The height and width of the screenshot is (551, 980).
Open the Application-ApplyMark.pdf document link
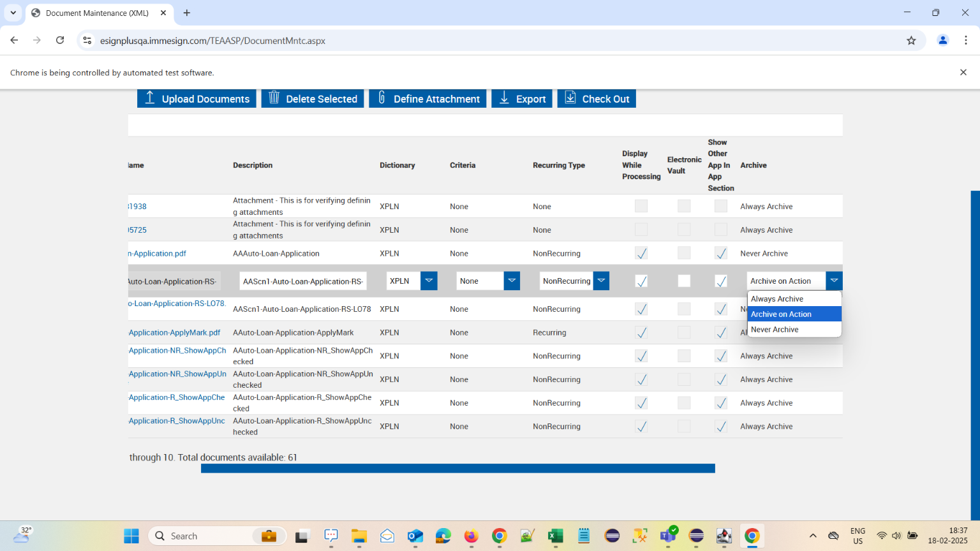point(174,333)
